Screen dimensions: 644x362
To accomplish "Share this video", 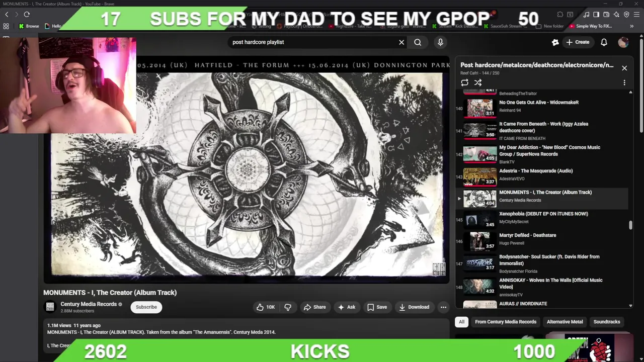I will pyautogui.click(x=314, y=307).
